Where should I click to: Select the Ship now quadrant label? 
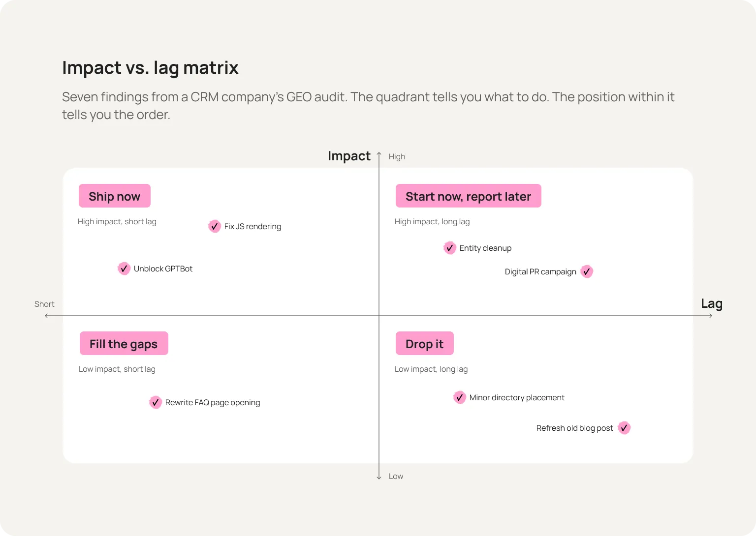click(x=115, y=196)
